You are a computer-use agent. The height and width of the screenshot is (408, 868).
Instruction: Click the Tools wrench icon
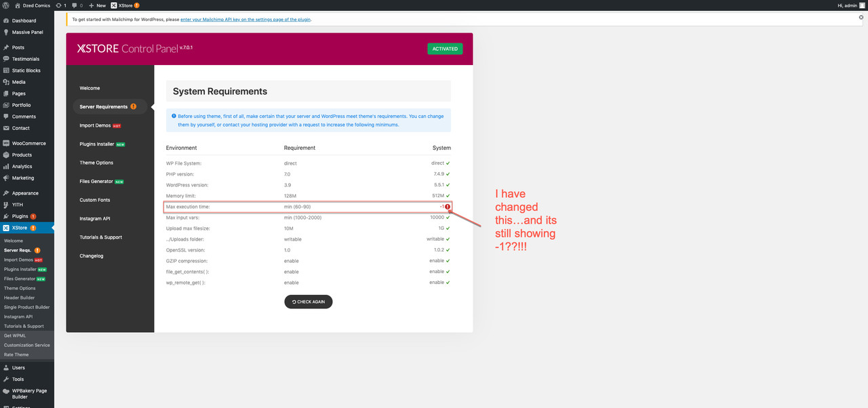pyautogui.click(x=6, y=379)
